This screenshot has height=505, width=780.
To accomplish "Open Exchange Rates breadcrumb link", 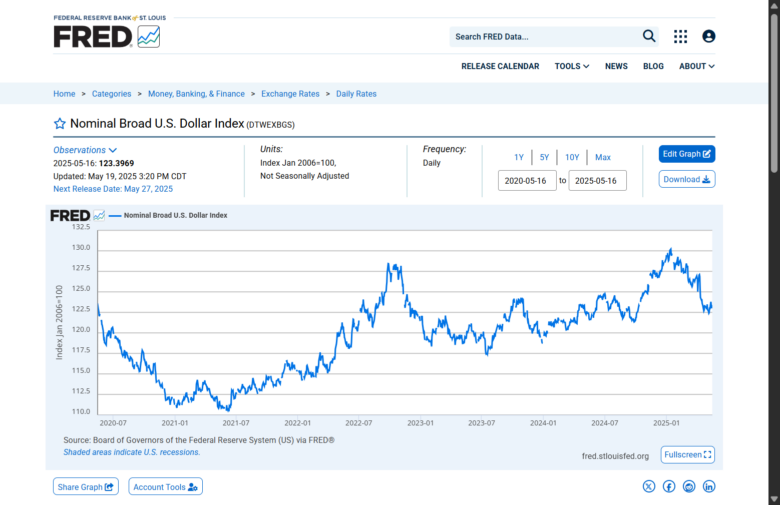I will (290, 94).
